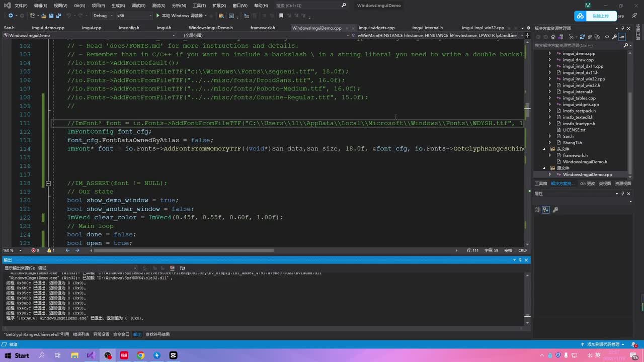The image size is (644, 362).
Task: Switch to the San.h editor tab
Action: 9,28
